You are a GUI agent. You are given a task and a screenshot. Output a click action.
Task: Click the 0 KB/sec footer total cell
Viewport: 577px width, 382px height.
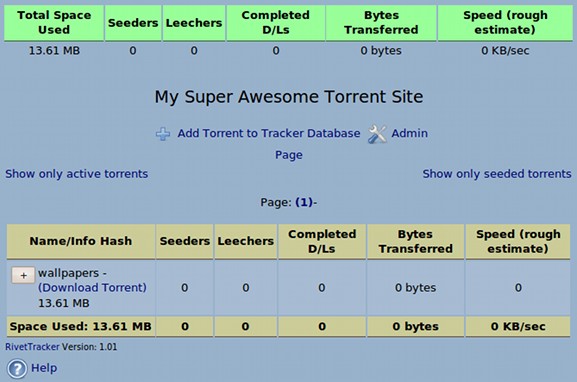click(x=518, y=326)
